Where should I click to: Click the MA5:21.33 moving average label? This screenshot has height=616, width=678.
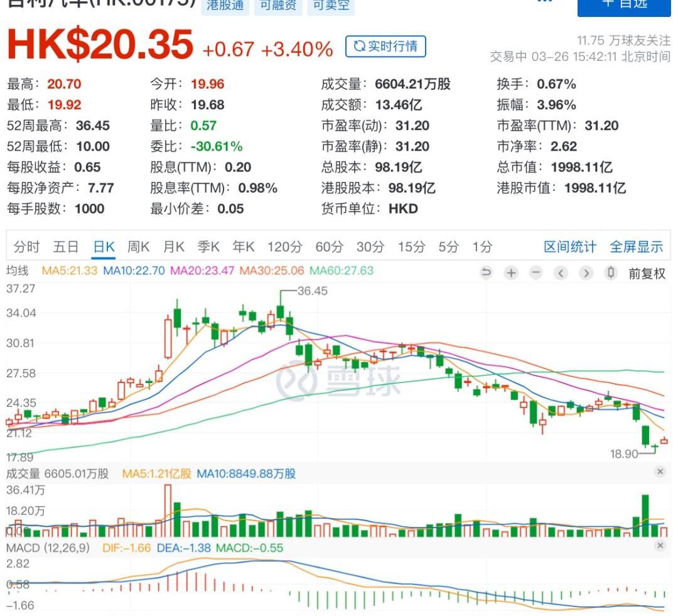(x=69, y=271)
